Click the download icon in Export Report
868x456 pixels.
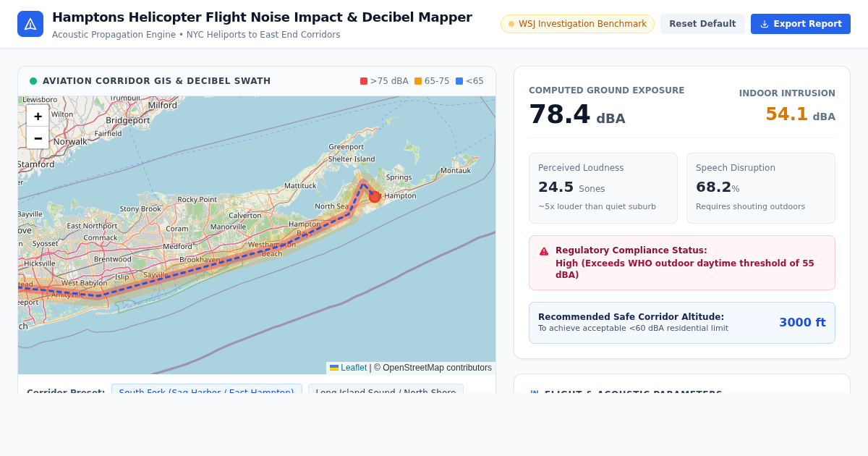click(x=765, y=24)
